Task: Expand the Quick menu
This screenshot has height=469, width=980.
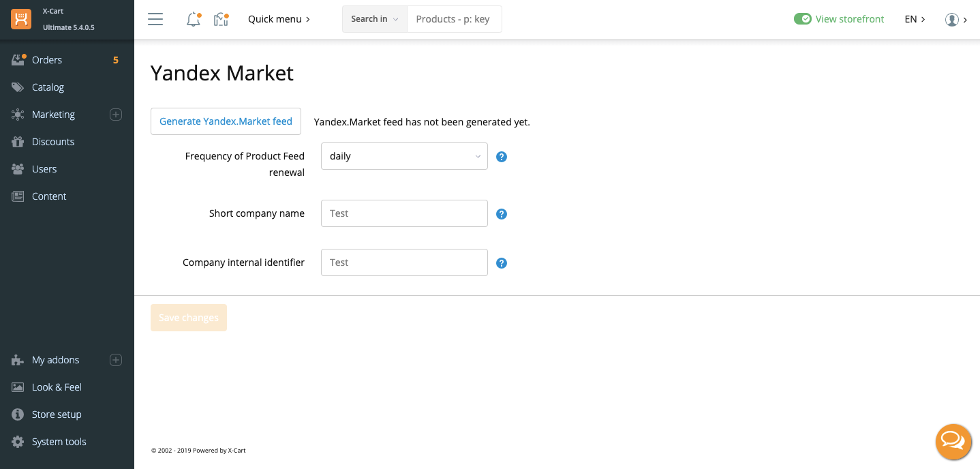Action: point(279,19)
